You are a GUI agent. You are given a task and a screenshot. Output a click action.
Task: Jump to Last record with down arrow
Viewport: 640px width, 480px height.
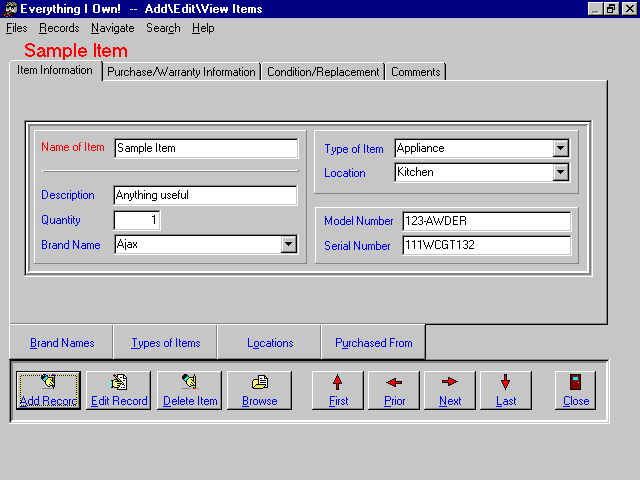[506, 389]
